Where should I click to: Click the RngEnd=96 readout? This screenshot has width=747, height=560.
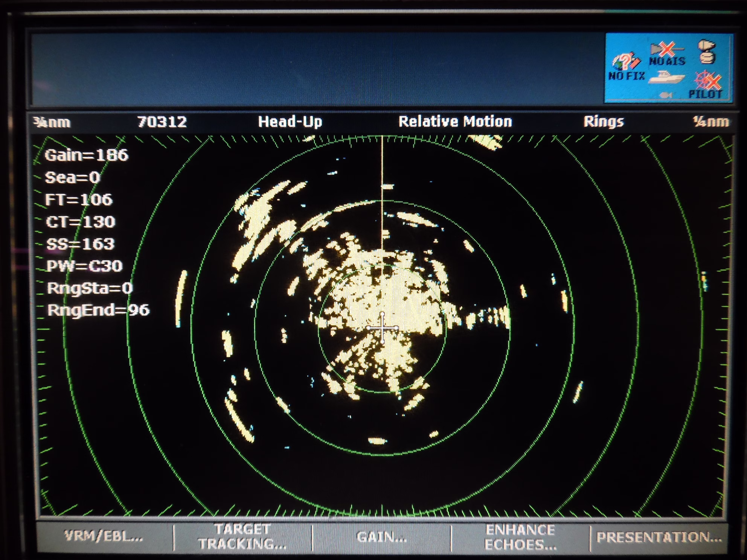[98, 310]
